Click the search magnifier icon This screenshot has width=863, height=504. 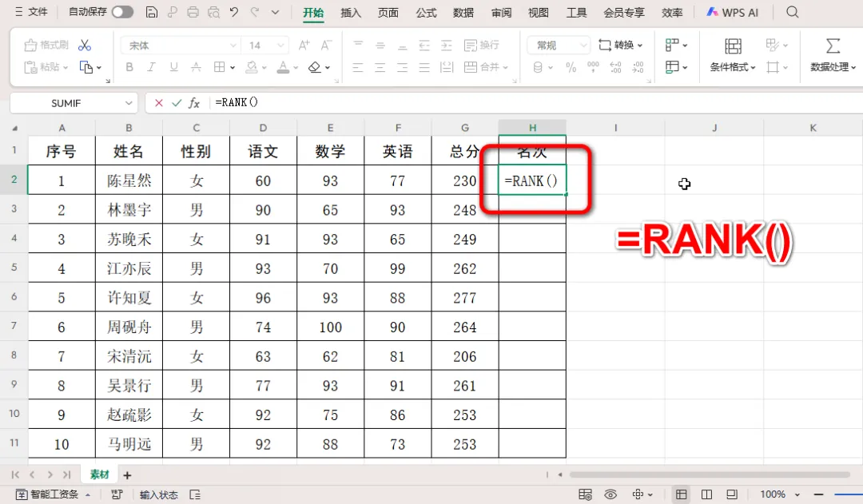tap(792, 11)
